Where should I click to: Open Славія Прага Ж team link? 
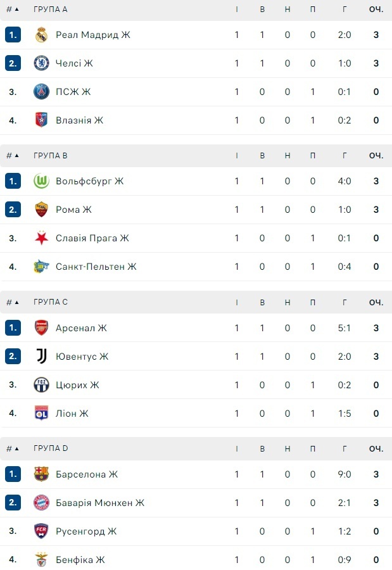(92, 238)
